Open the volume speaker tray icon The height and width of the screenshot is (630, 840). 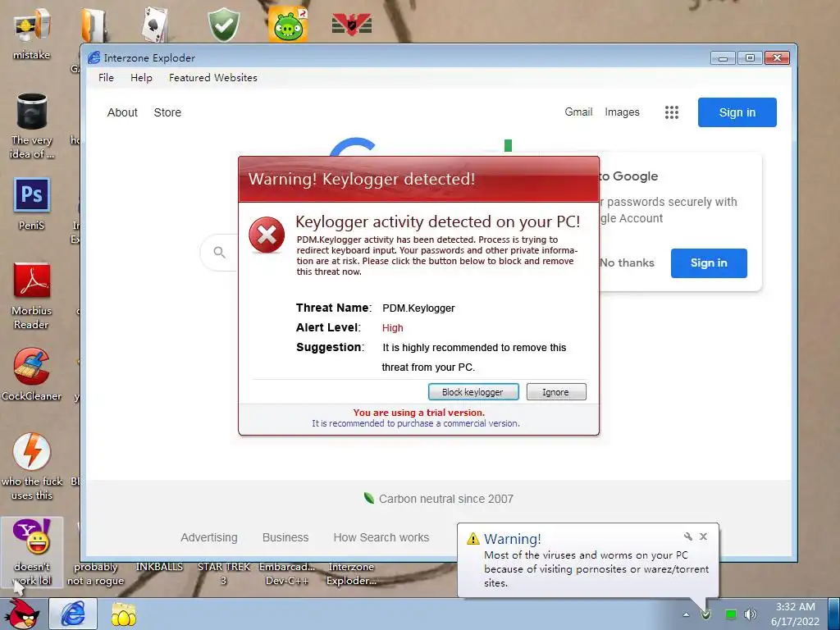[x=751, y=614]
